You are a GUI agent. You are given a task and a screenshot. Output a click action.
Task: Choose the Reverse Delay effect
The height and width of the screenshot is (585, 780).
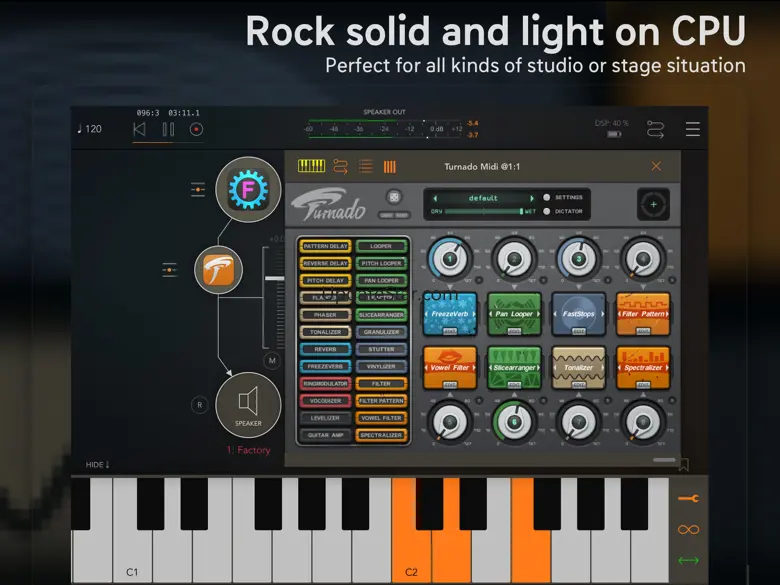[325, 263]
